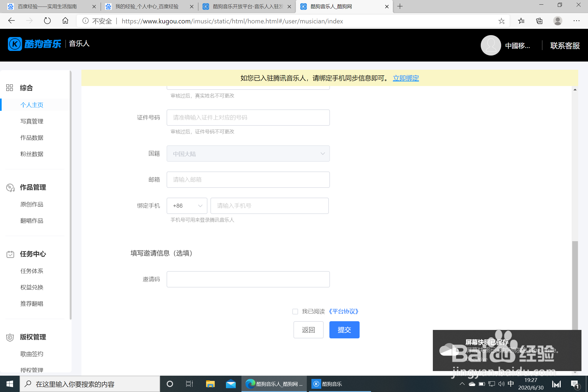
Task: Add page to favorites star icon
Action: (501, 21)
